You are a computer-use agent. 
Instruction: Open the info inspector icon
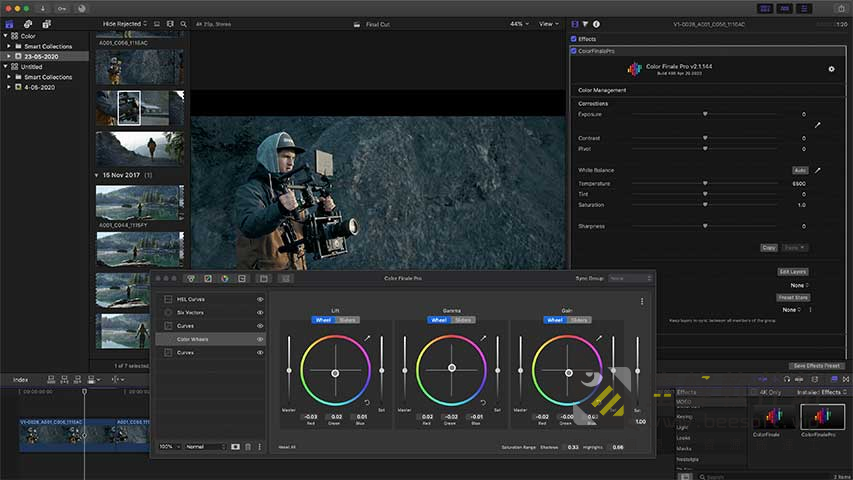pyautogui.click(x=596, y=24)
